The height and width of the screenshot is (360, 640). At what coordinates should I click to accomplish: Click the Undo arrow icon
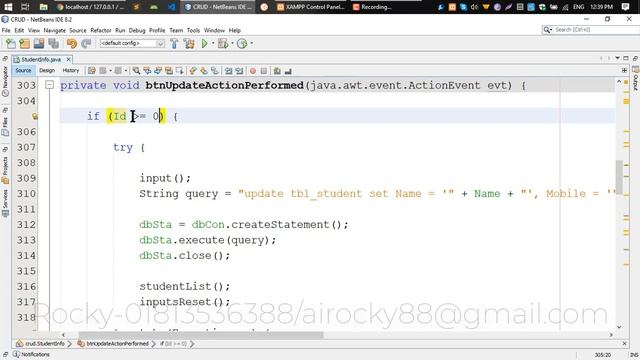click(72, 43)
